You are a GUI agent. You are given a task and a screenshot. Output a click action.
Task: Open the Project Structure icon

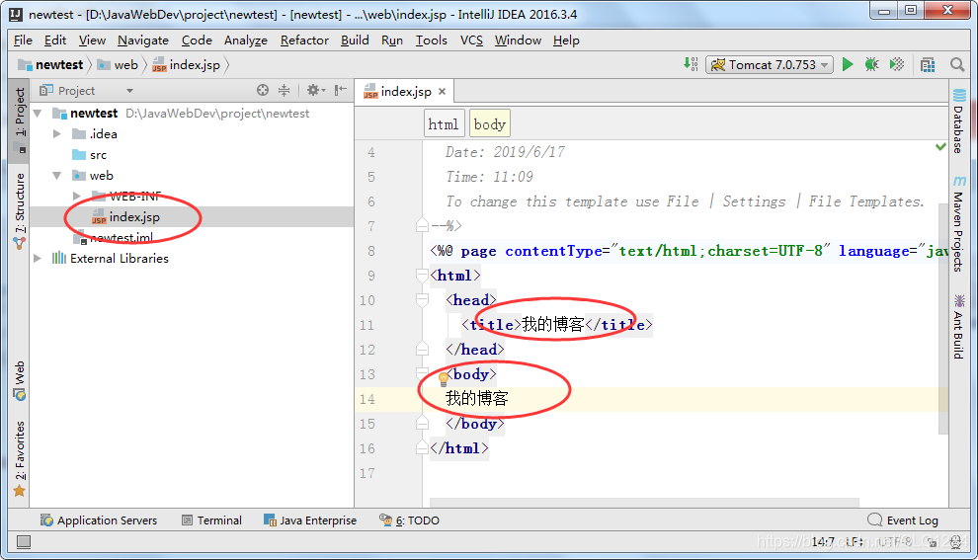[928, 65]
